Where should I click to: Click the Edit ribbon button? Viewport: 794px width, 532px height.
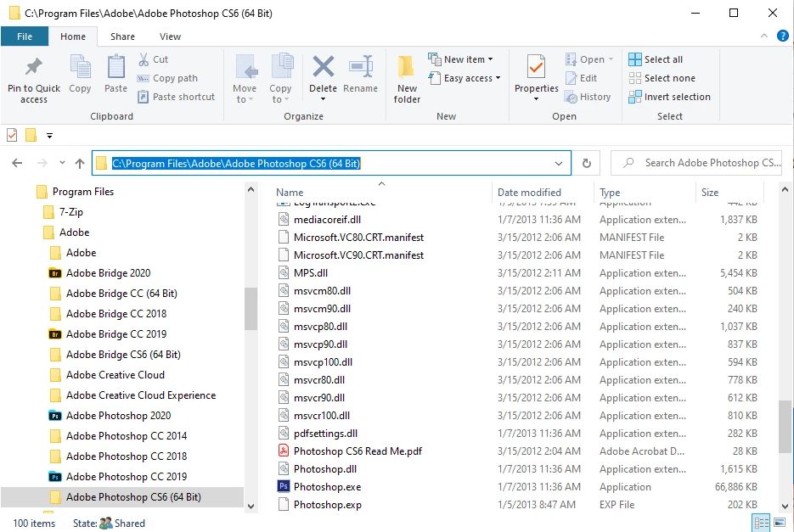pos(582,78)
